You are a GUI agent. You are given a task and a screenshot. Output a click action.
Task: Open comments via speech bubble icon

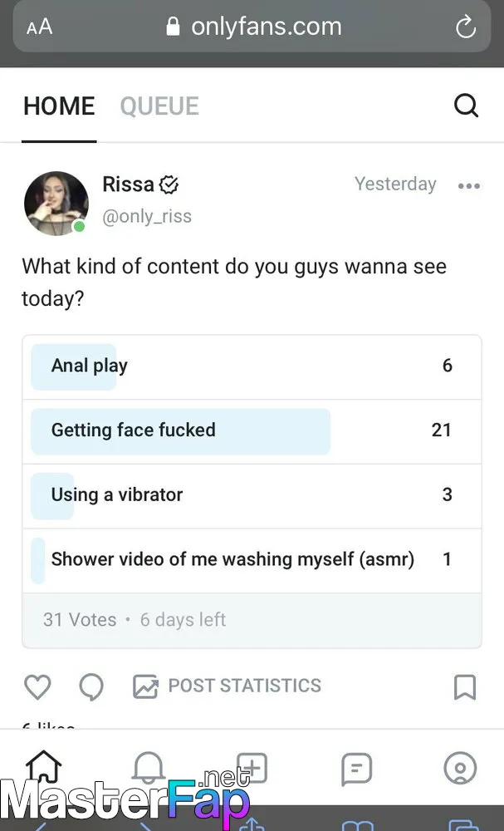(91, 687)
